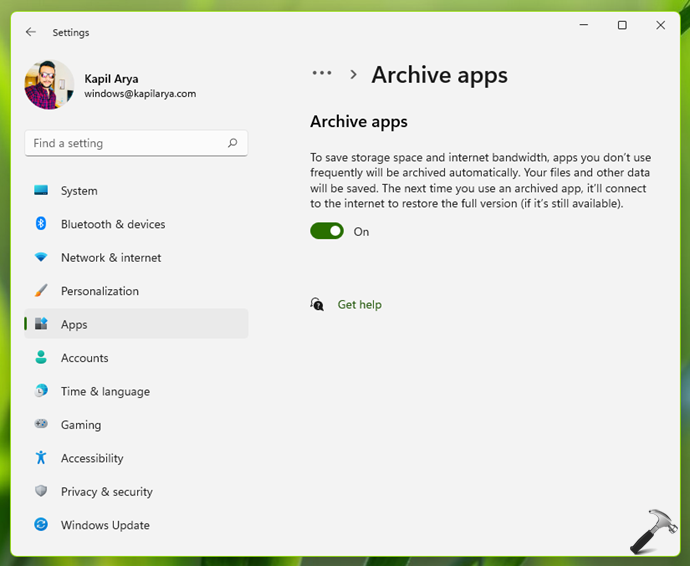Click the Privacy & security shield icon
Screen dimensions: 690x566
41,492
